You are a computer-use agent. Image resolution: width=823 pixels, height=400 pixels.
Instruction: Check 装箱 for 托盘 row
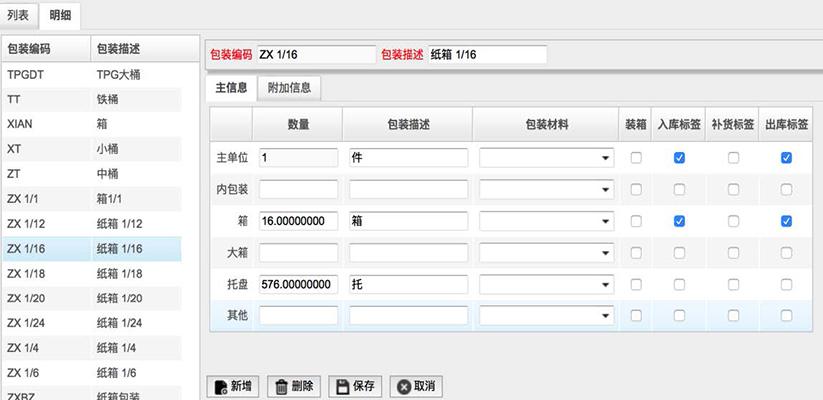click(x=636, y=285)
